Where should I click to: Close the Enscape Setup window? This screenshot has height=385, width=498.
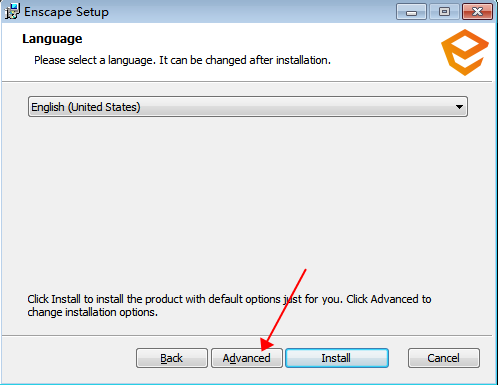click(x=477, y=12)
